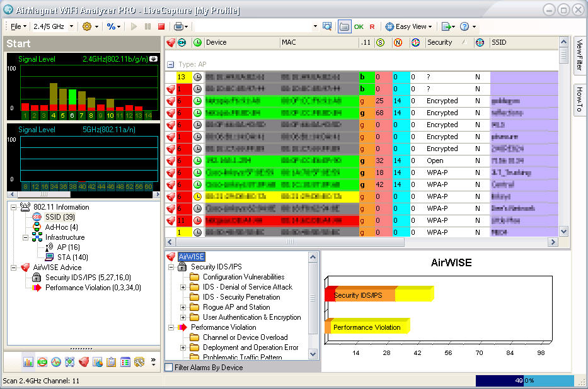Screen dimensions: 588x389
Task: Sort by the CH channel column icon
Action: [x=182, y=43]
